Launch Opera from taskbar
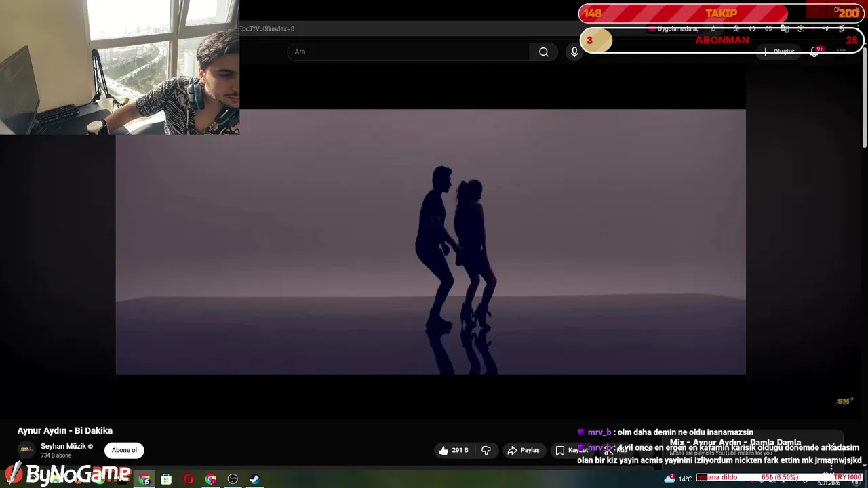 pyautogui.click(x=189, y=479)
